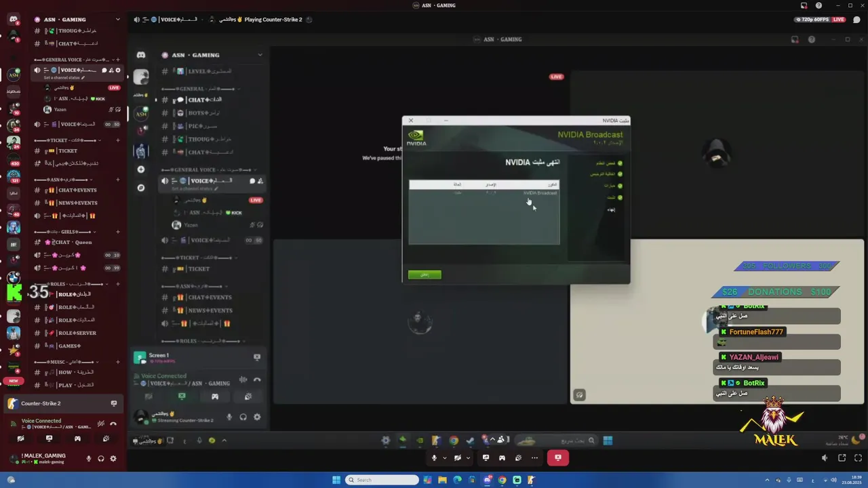This screenshot has height=488, width=868.
Task: Toggle noise suppression in Voice Connected panel
Action: 101,424
